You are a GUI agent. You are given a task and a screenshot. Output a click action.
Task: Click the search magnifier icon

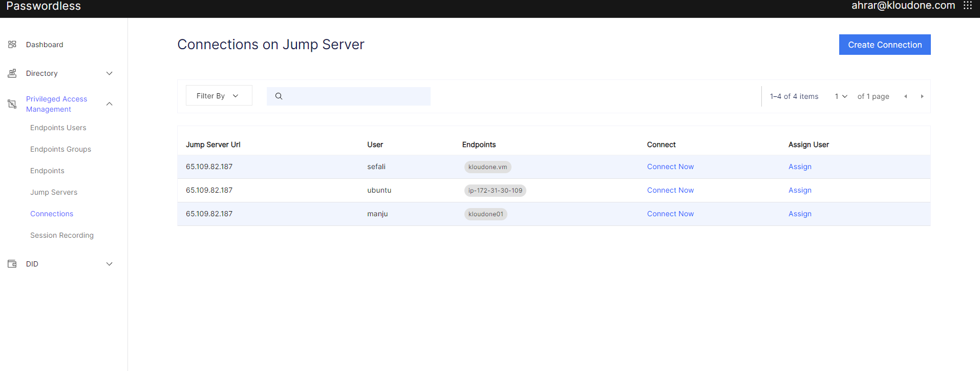tap(279, 96)
